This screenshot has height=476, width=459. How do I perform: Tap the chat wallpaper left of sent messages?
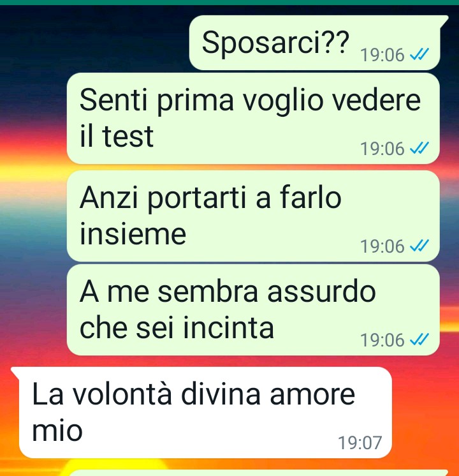33,212
